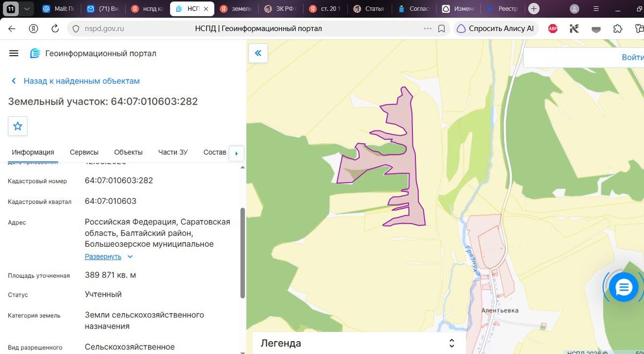
Task: Bookmark this page in the address bar
Action: 442,28
